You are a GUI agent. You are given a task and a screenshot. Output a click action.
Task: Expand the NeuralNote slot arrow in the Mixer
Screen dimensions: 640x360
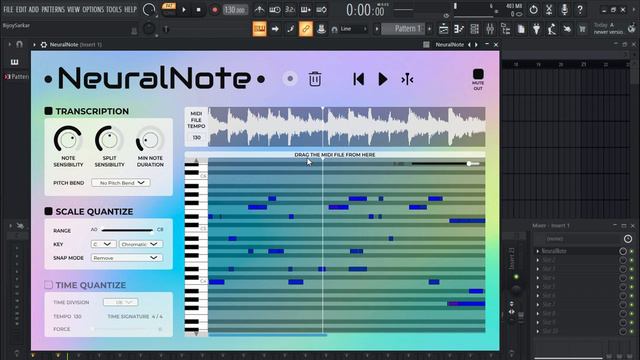coord(538,251)
